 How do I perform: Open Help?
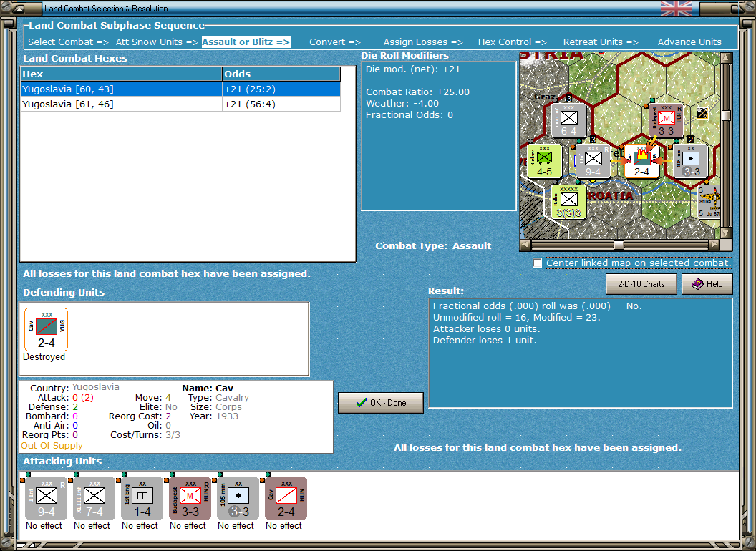[707, 284]
